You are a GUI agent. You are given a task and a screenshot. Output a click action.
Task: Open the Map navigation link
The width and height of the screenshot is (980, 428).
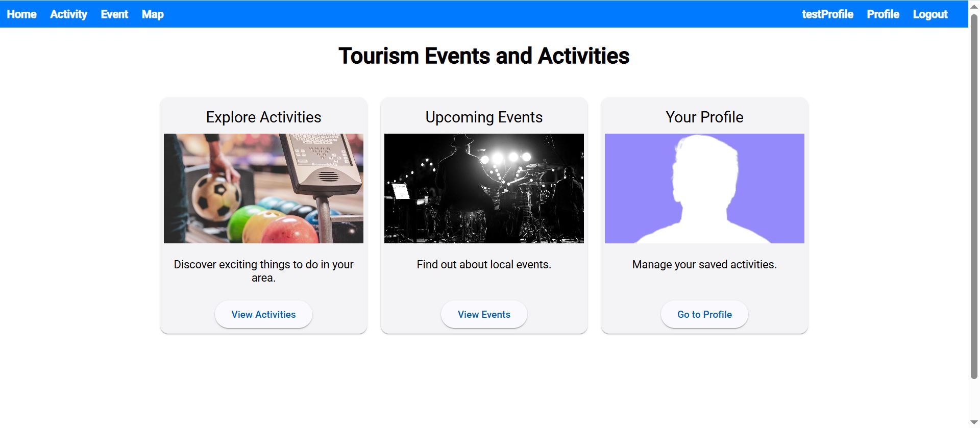(x=152, y=14)
